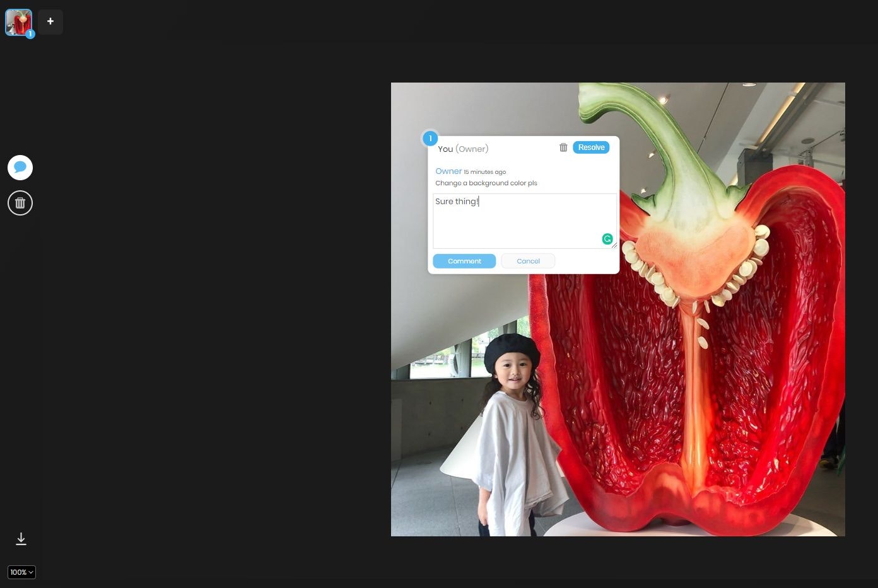
Task: Add a new image with the plus icon
Action: point(50,21)
